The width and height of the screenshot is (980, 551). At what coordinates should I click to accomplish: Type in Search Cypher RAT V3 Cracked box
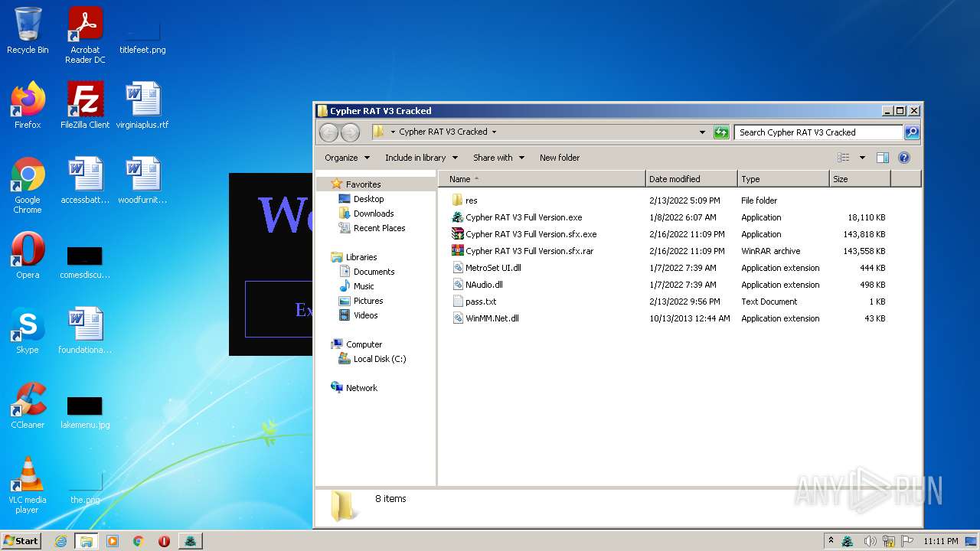point(818,132)
